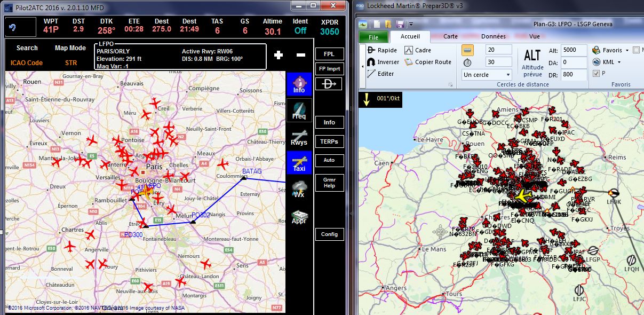Screen dimensions: 644x315
Task: Click the Alt field showing 5000
Action: click(x=574, y=50)
